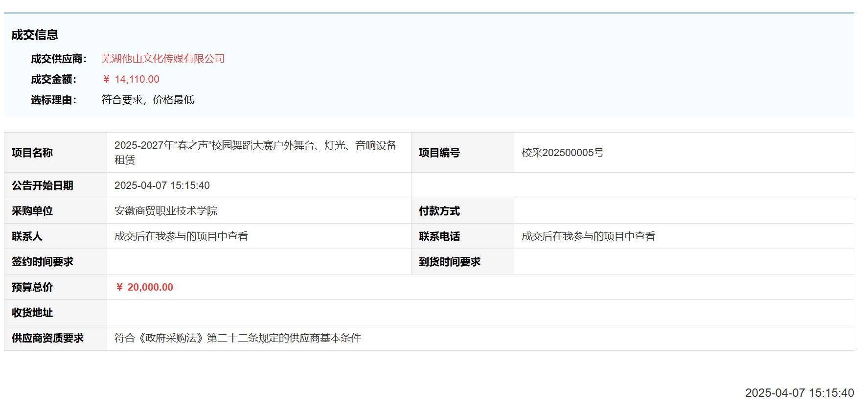Click the 成交供应商 label

click(59, 59)
